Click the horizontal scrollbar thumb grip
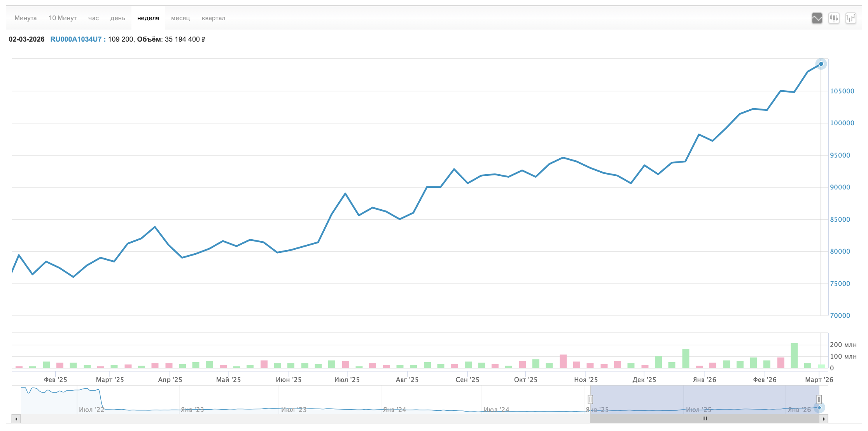The image size is (868, 431). [x=705, y=419]
